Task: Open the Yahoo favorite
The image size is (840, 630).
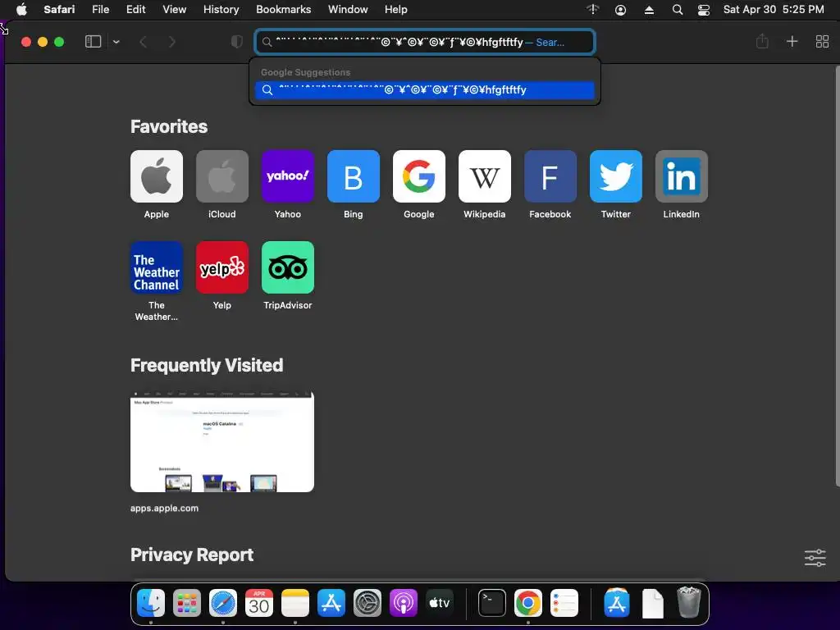Action: click(288, 176)
